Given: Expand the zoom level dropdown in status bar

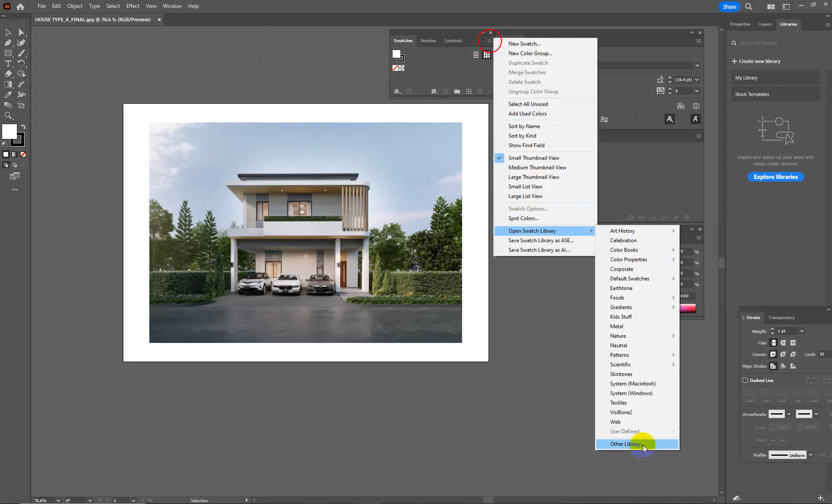Looking at the screenshot, I should [x=58, y=501].
